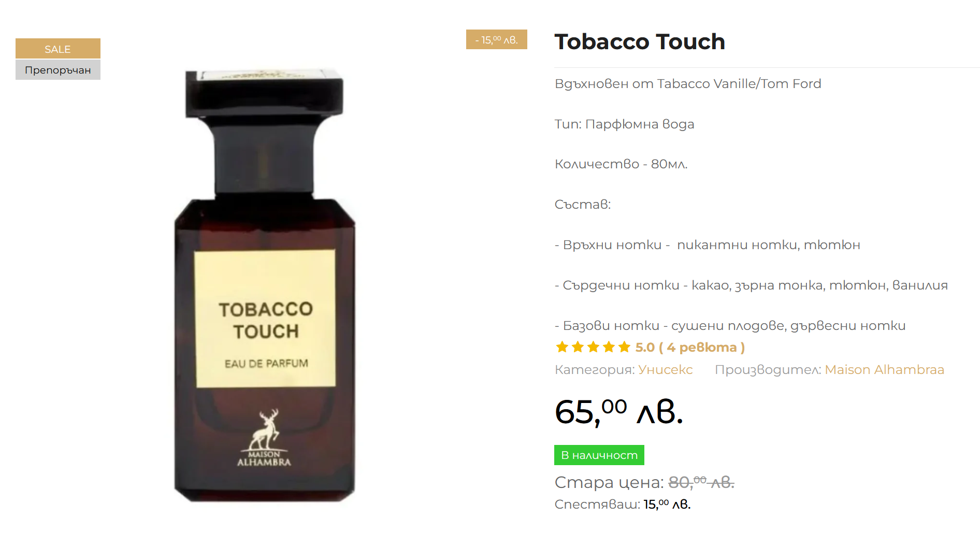Open the 4 ревюта reviews link
Viewport: 980px width, 533px height.
point(702,348)
